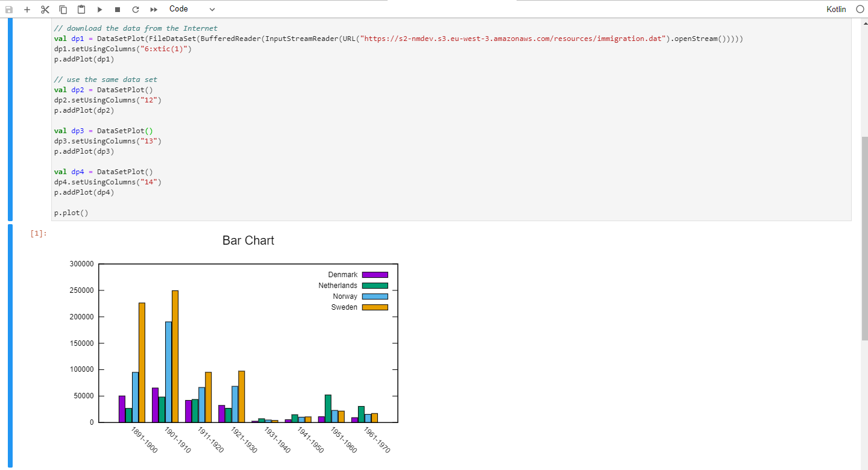
Task: Interrupt the kernel with stop icon
Action: [116, 9]
